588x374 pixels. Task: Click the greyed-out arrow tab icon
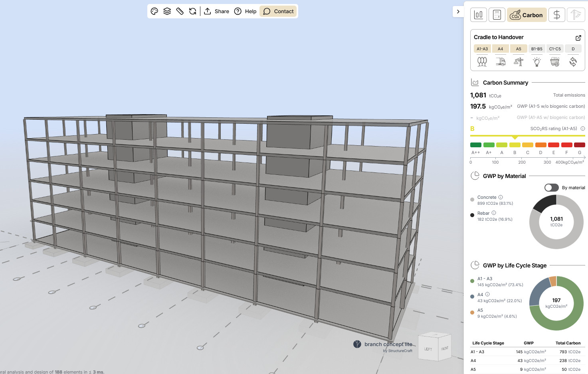[x=576, y=15]
